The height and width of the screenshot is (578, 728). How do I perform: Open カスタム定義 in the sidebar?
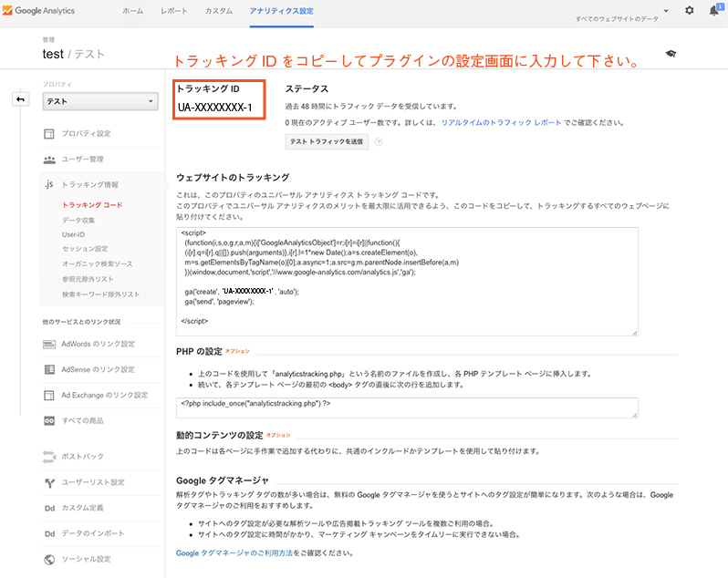[83, 508]
